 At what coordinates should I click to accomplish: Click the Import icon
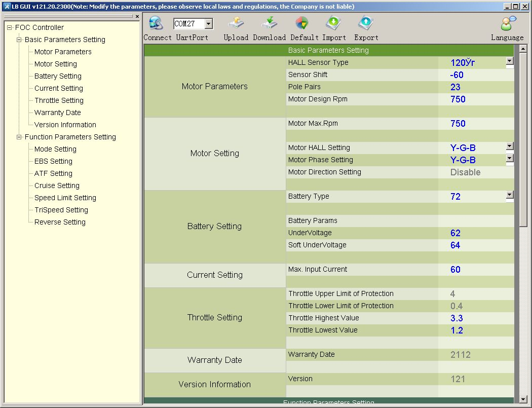pos(333,24)
